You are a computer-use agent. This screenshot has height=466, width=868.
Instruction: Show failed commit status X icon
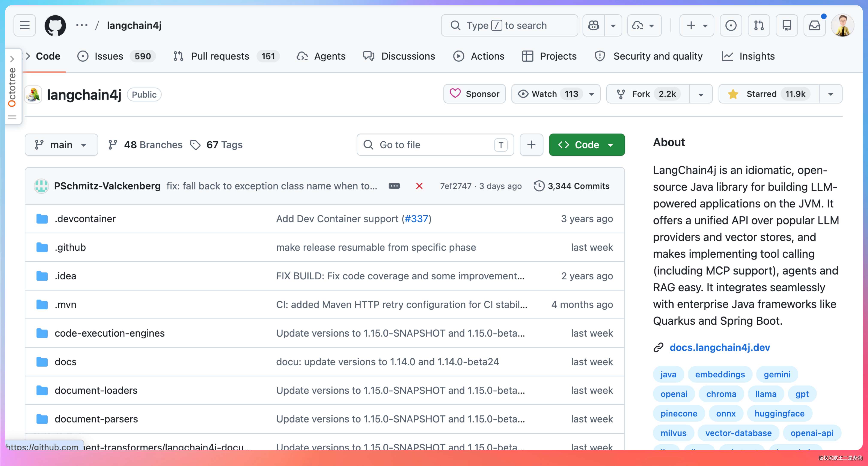click(x=419, y=186)
